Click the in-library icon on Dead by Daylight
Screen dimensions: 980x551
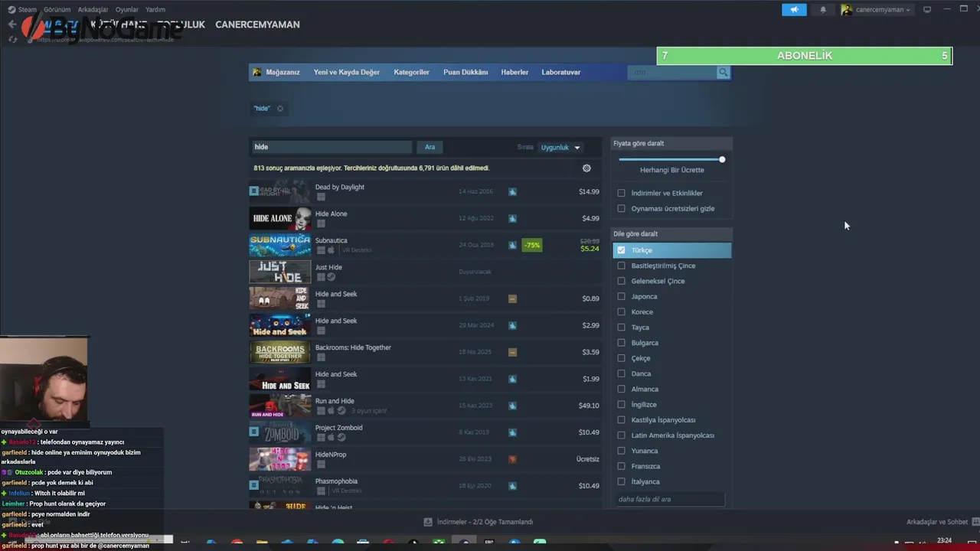click(253, 191)
